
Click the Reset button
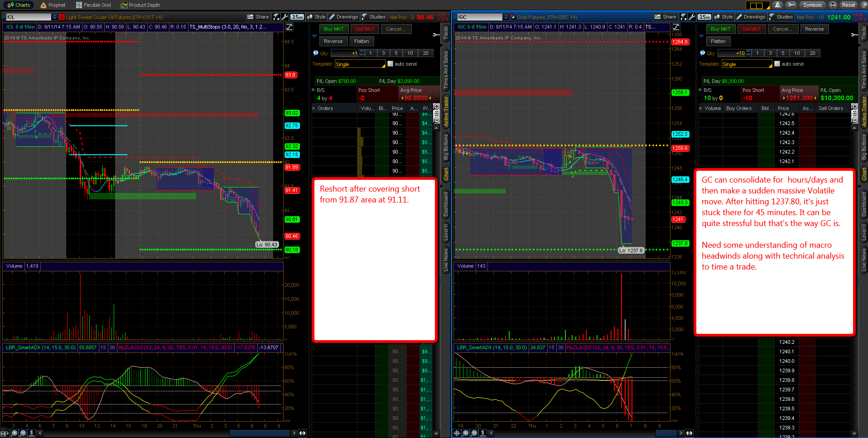point(848,5)
